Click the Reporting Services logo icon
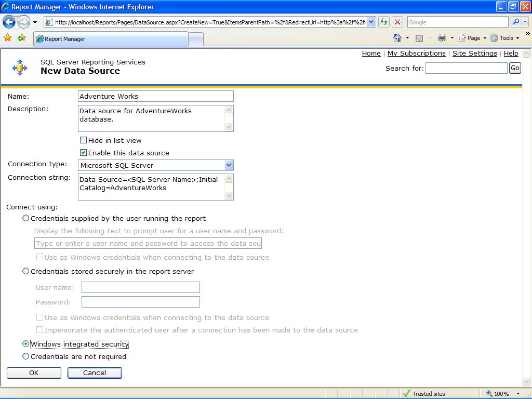The width and height of the screenshot is (532, 399). 19,68
